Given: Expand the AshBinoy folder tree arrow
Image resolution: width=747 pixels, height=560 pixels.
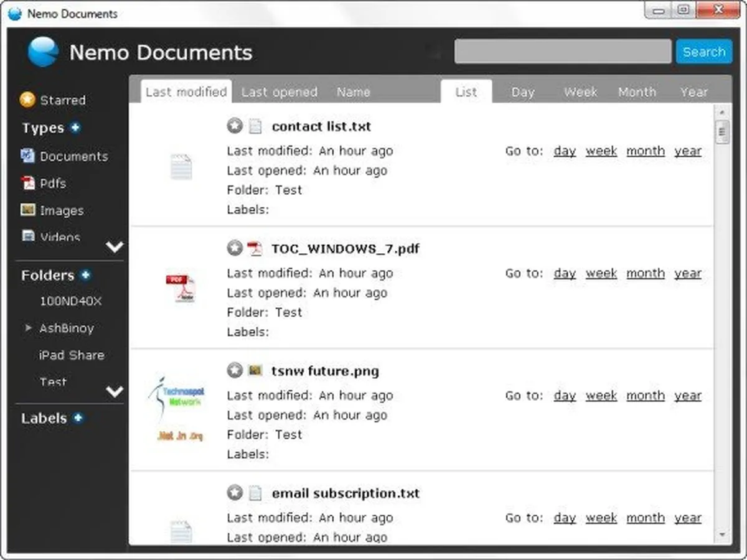Looking at the screenshot, I should click(28, 327).
